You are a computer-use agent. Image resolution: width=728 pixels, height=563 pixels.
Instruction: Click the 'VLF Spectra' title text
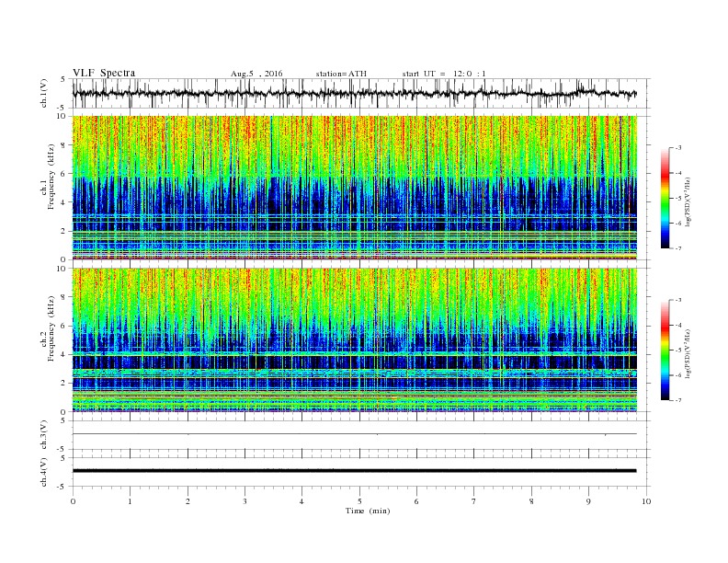(104, 73)
